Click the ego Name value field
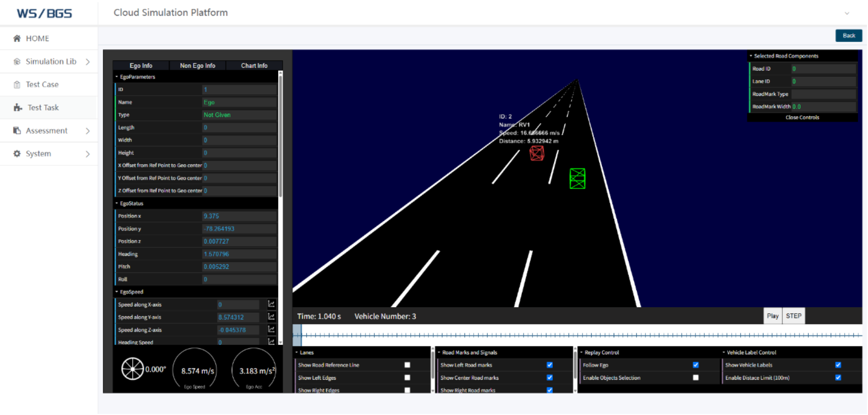The height and width of the screenshot is (415, 868). [239, 102]
